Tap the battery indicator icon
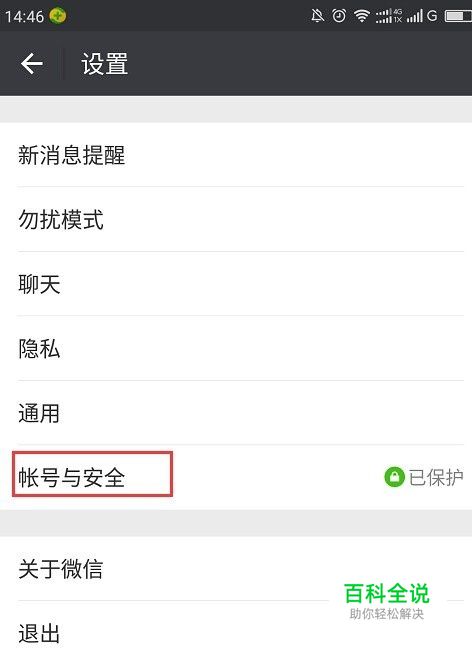472x652 pixels. (458, 16)
